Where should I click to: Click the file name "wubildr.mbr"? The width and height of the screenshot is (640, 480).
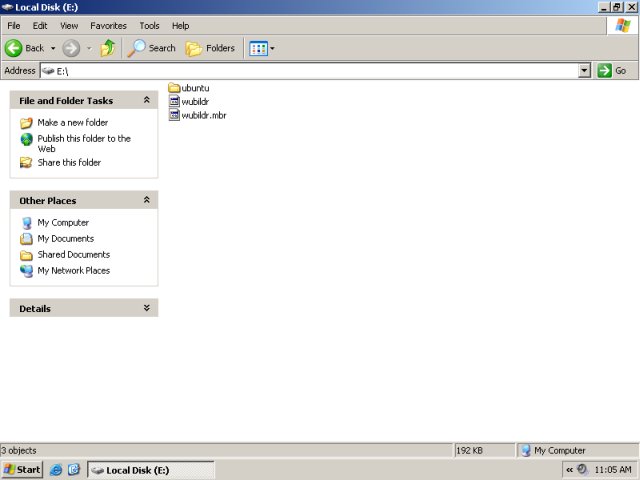click(x=204, y=116)
